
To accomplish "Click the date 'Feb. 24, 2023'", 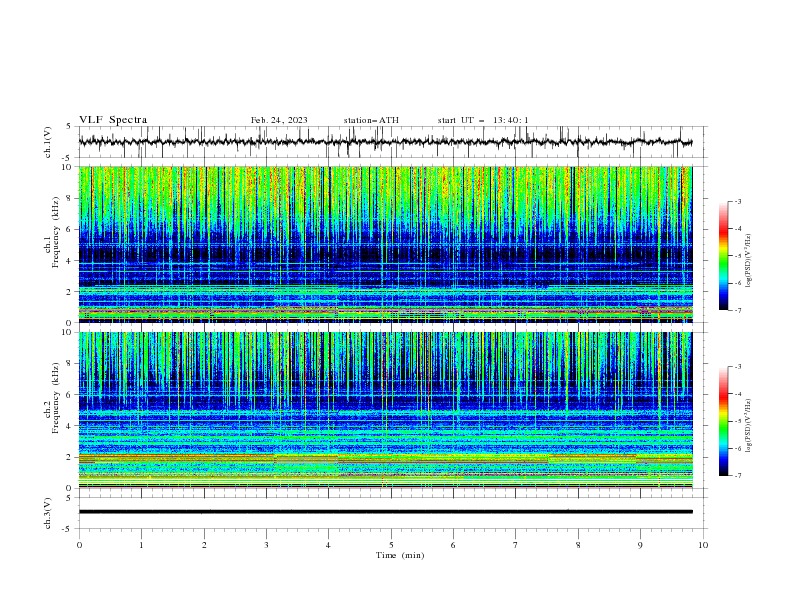I will click(x=279, y=120).
